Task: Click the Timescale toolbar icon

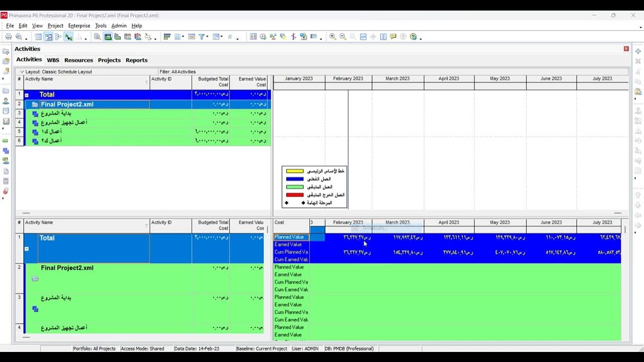Action: [191, 37]
